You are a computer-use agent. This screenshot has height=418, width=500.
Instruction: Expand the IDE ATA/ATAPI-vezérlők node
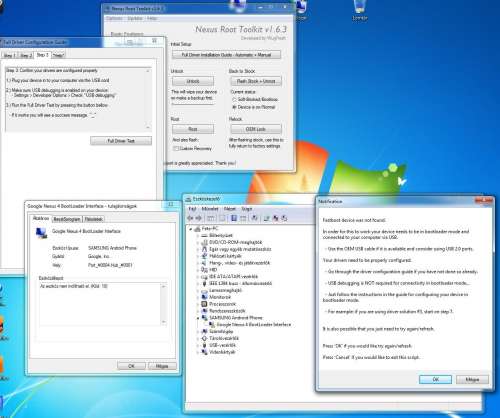(198, 277)
